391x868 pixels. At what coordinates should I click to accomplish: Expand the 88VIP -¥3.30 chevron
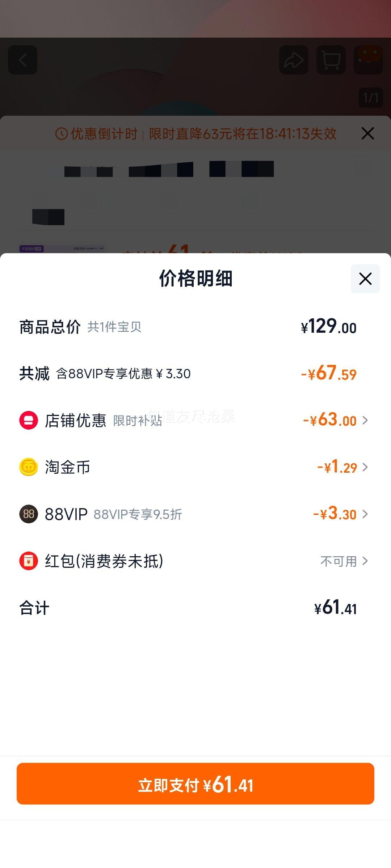pos(365,514)
